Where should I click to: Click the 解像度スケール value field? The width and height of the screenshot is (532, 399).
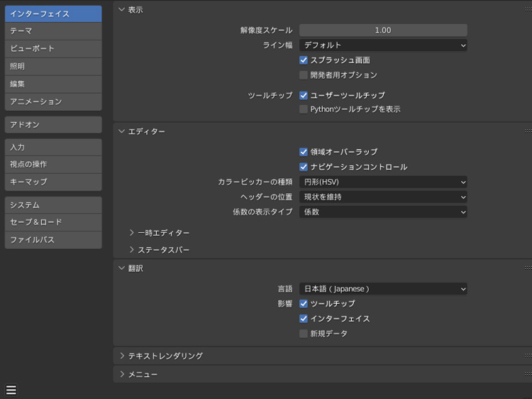383,31
